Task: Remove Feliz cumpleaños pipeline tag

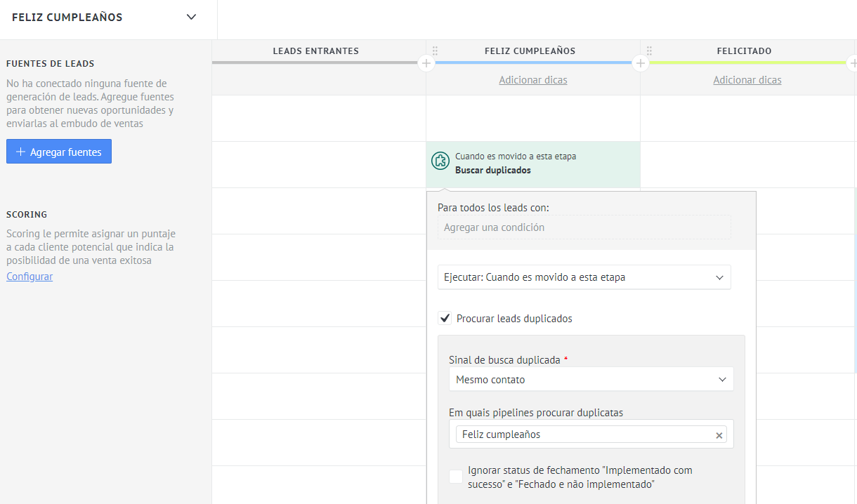Action: pos(719,435)
